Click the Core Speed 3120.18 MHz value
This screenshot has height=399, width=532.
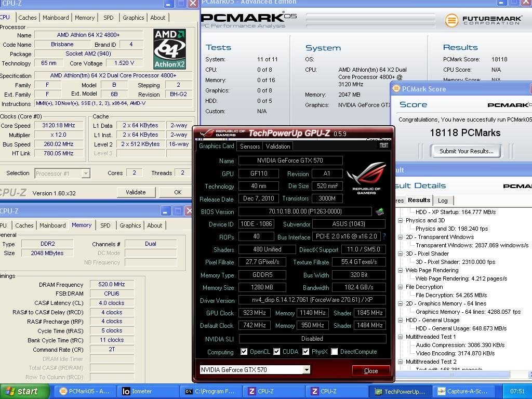(x=58, y=125)
